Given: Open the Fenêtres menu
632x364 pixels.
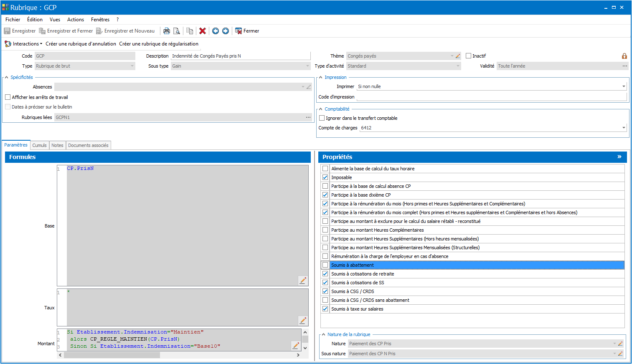Looking at the screenshot, I should coord(100,20).
